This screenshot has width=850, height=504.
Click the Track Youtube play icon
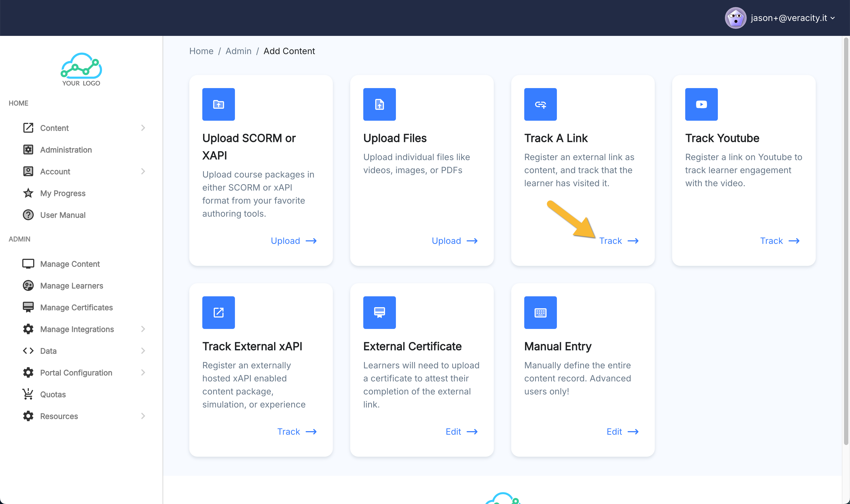click(x=701, y=104)
